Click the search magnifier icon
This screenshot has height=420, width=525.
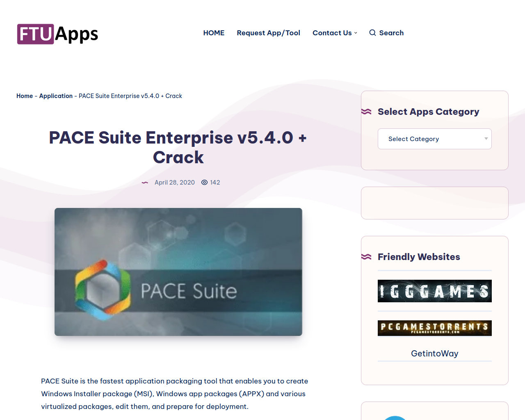[372, 33]
